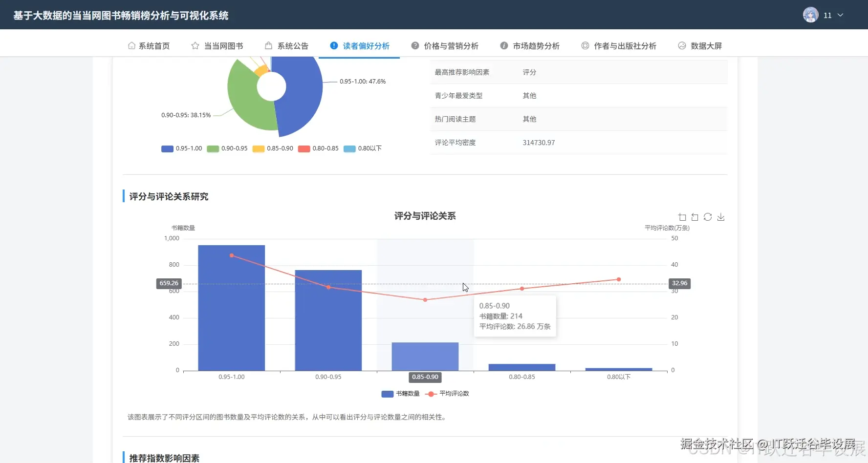The width and height of the screenshot is (868, 463).
Task: Click the 0.80-0.85 bar in chart
Action: coord(522,367)
